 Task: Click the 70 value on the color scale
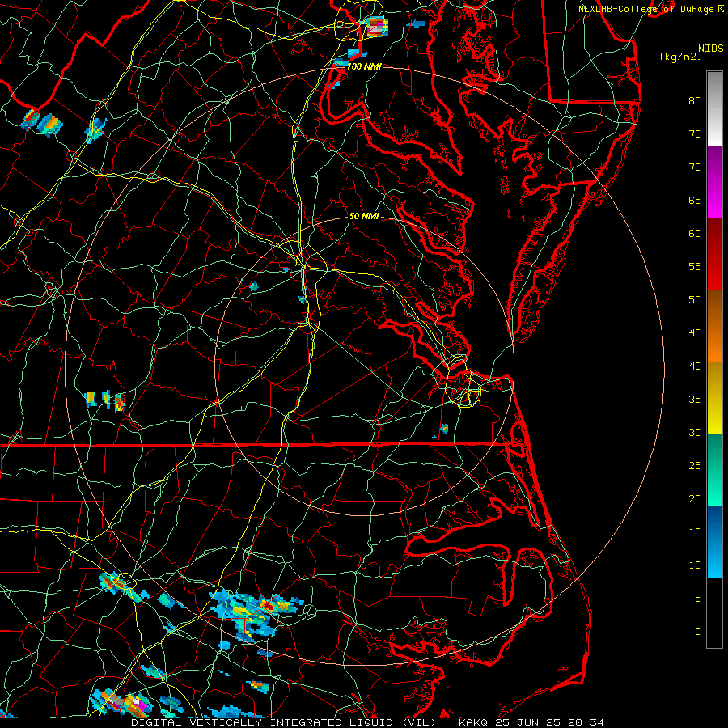(x=695, y=167)
